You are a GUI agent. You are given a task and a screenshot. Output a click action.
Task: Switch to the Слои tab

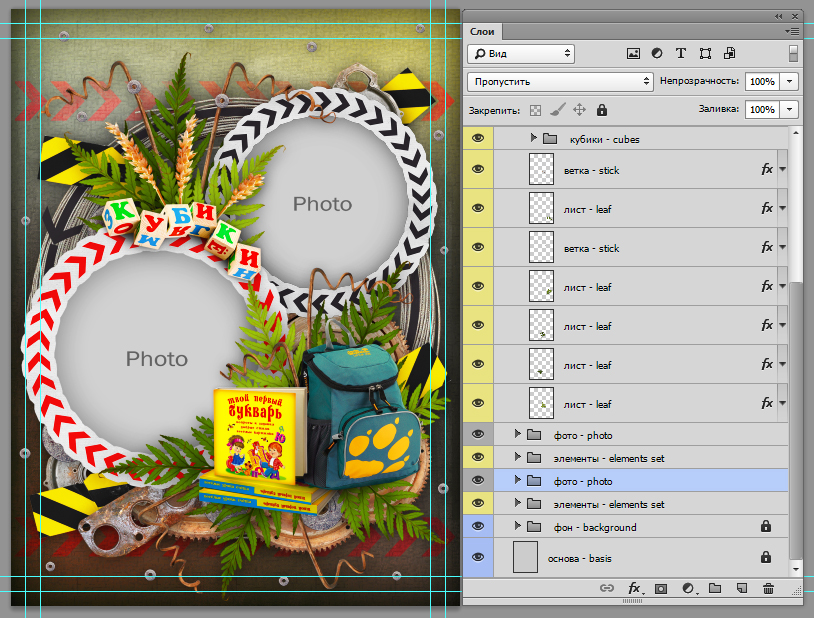click(482, 33)
